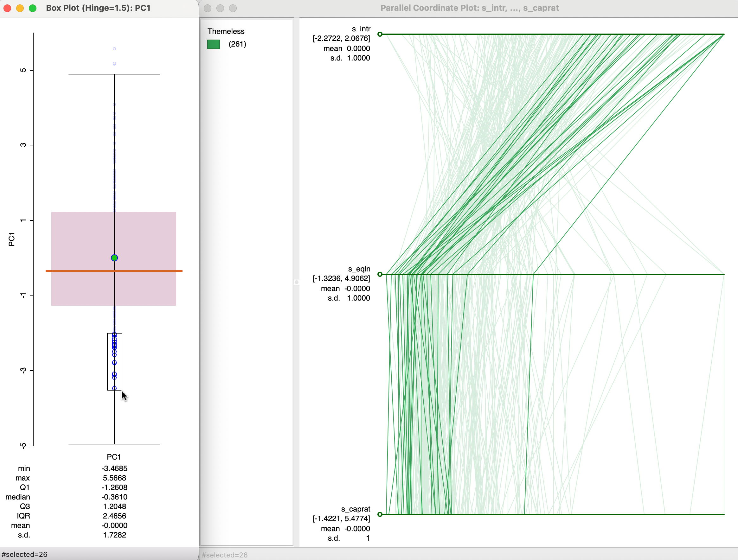The width and height of the screenshot is (738, 560).
Task: Click the orange median line in box plot
Action: (x=114, y=271)
